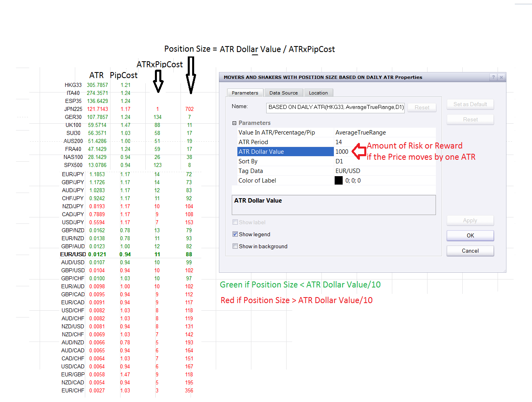Open the Location tab
Viewport: 532px width, 402px height.
[x=318, y=93]
